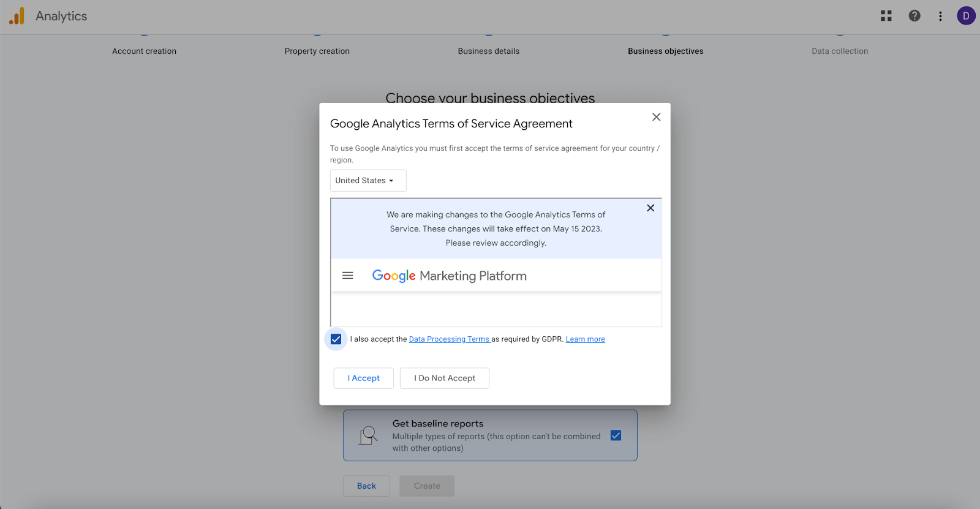
Task: Click the Analytics title text
Action: [x=61, y=16]
